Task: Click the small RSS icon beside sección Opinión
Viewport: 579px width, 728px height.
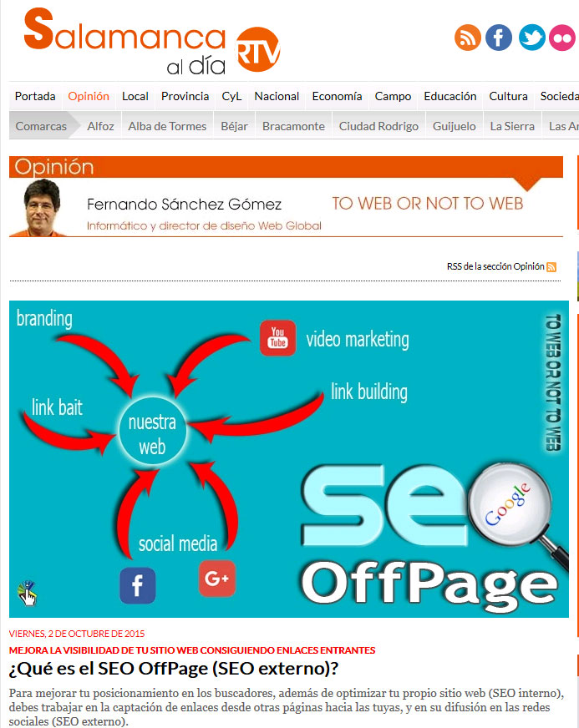Action: pos(551,267)
